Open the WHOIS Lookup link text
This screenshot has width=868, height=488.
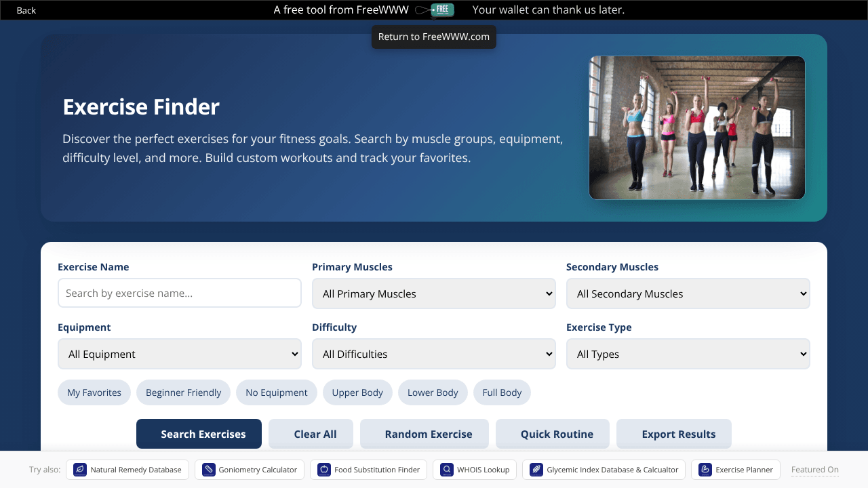[x=483, y=470]
